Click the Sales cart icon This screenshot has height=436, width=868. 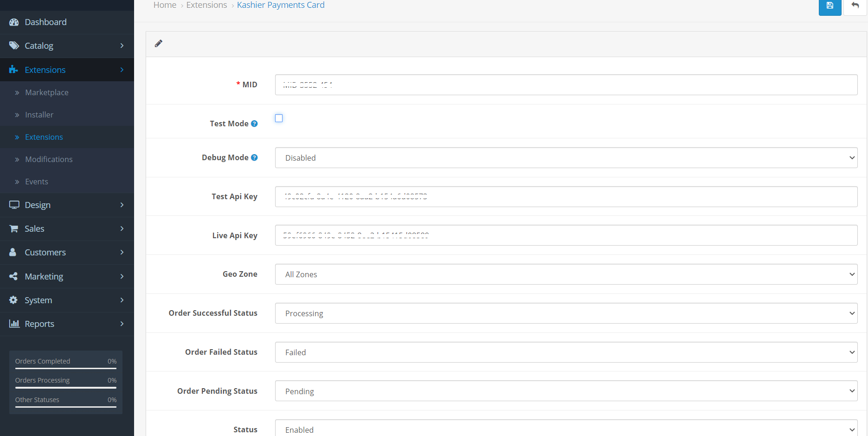coord(14,228)
